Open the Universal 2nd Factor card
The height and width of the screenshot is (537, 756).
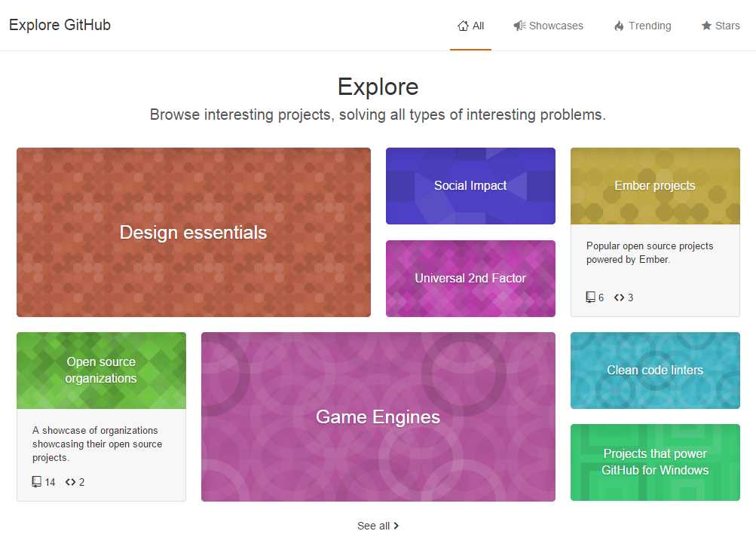pos(470,278)
